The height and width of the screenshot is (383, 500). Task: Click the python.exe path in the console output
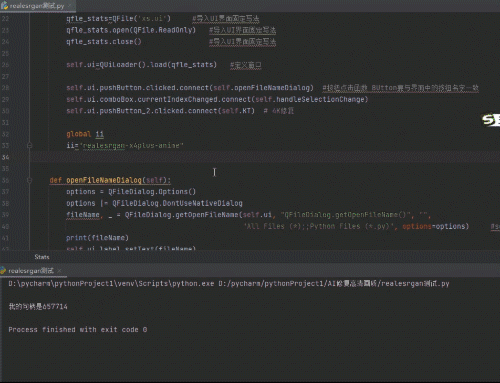(111, 284)
